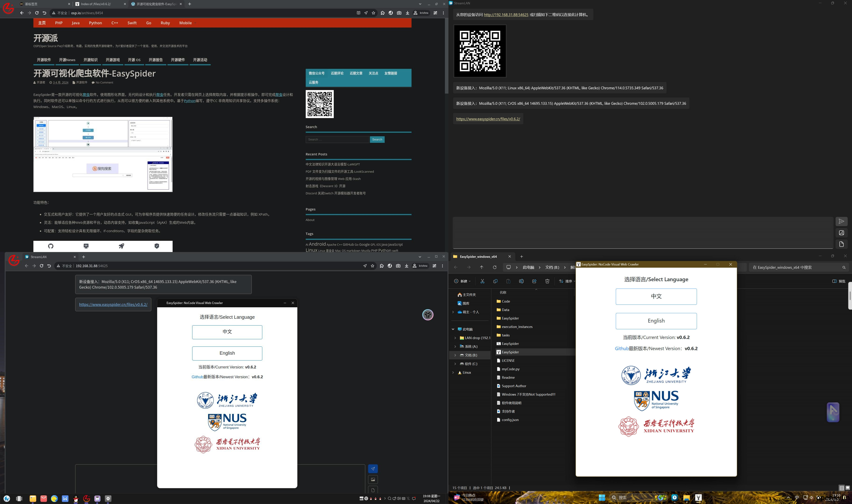Expand the 萌主 - 个人 OneDrive node
The height and width of the screenshot is (504, 852).
point(453,312)
